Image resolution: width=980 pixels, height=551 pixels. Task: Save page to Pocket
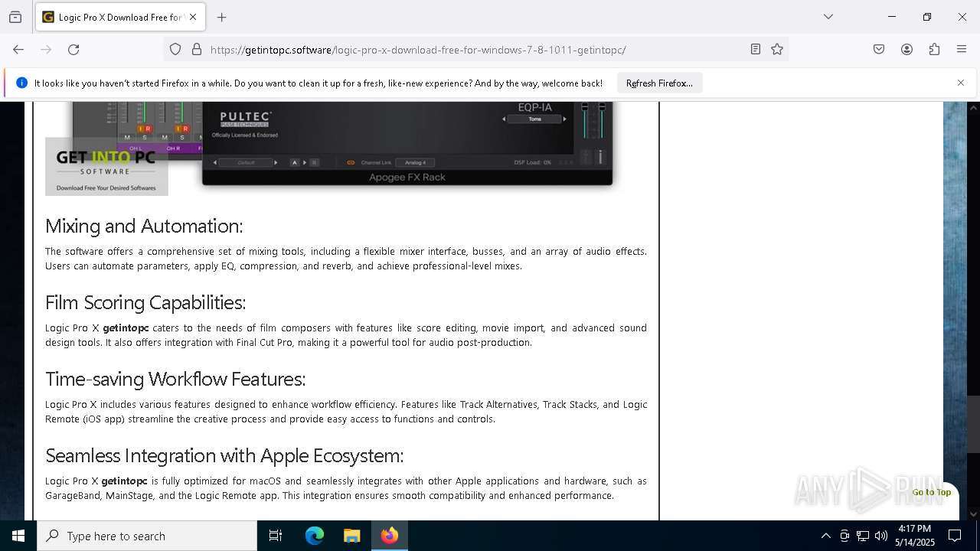[879, 49]
